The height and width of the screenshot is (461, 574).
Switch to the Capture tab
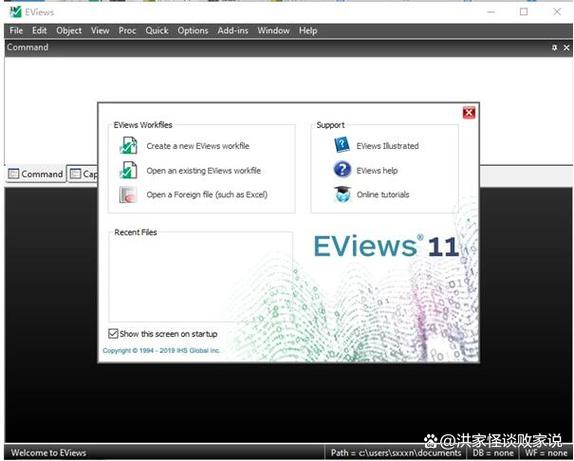click(83, 174)
